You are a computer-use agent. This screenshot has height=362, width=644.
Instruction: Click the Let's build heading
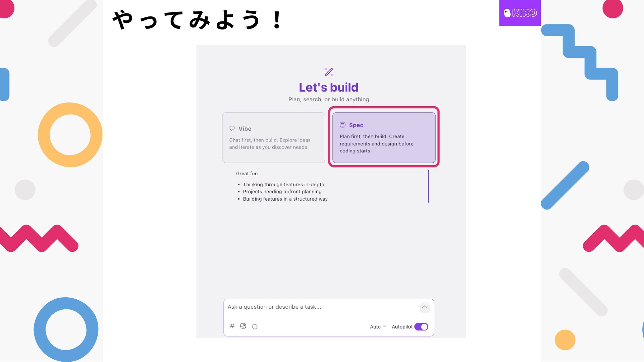click(x=328, y=87)
